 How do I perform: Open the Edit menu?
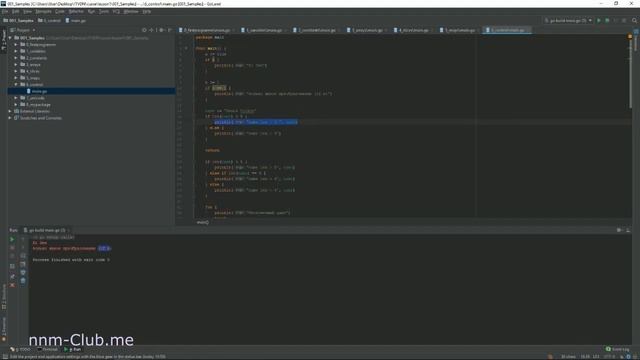click(x=16, y=11)
